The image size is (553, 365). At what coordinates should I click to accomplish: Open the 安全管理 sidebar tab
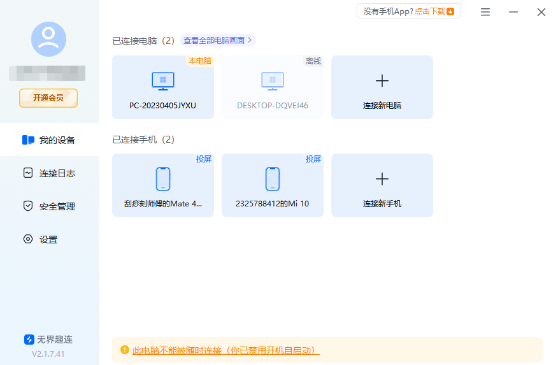click(x=49, y=206)
